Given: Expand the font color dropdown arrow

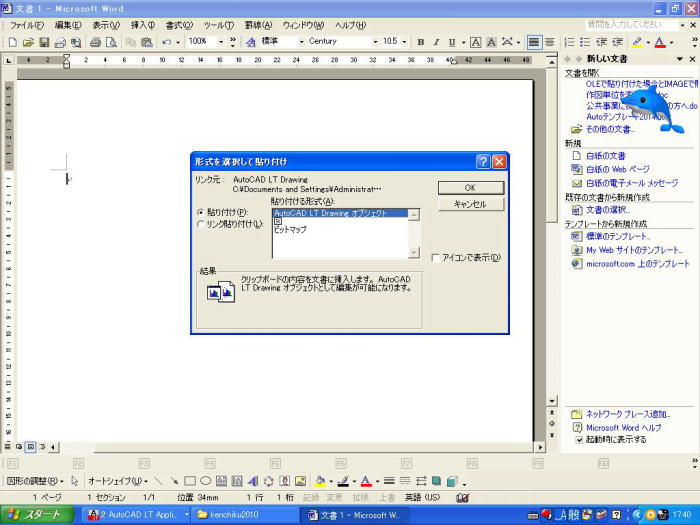Looking at the screenshot, I should [x=671, y=42].
